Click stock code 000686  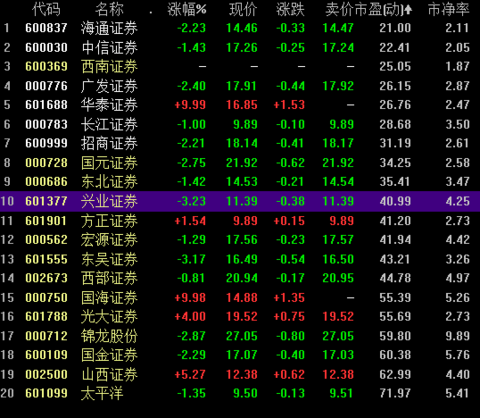pyautogui.click(x=46, y=182)
